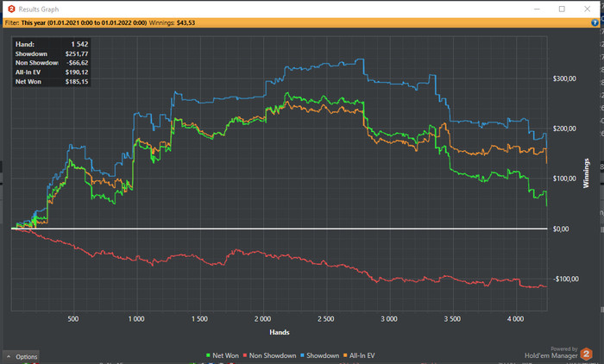The height and width of the screenshot is (364, 604).
Task: Select the Net Won $185,15 tooltip row
Action: click(52, 82)
